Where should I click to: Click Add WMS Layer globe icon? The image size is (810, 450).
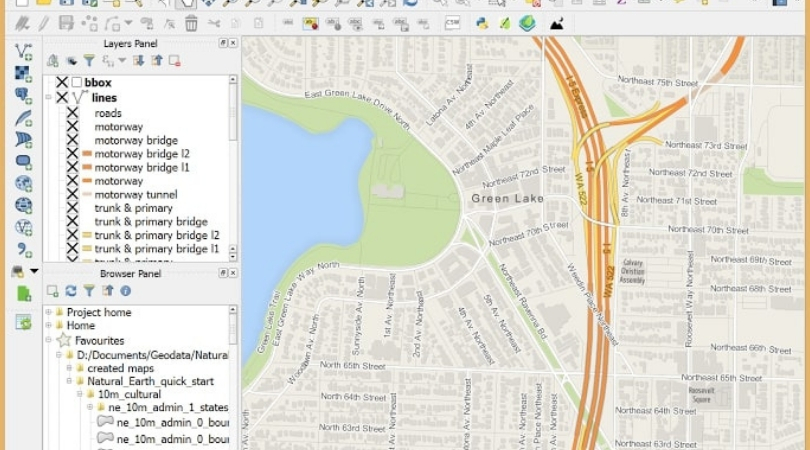click(x=23, y=183)
